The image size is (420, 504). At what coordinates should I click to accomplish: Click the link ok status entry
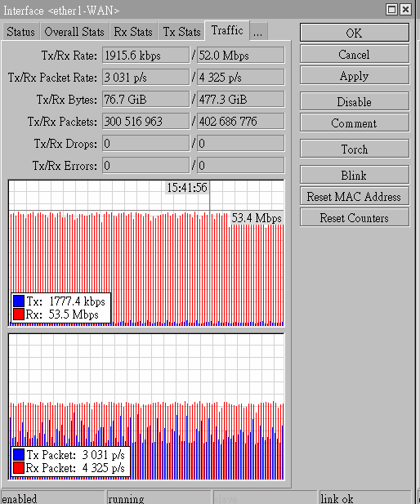[365, 498]
